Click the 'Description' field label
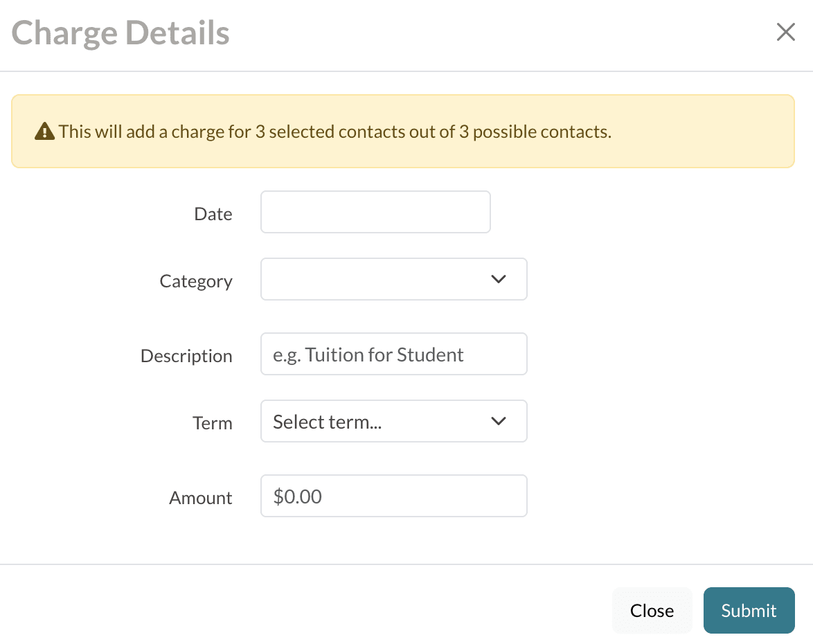813x644 pixels. point(186,356)
